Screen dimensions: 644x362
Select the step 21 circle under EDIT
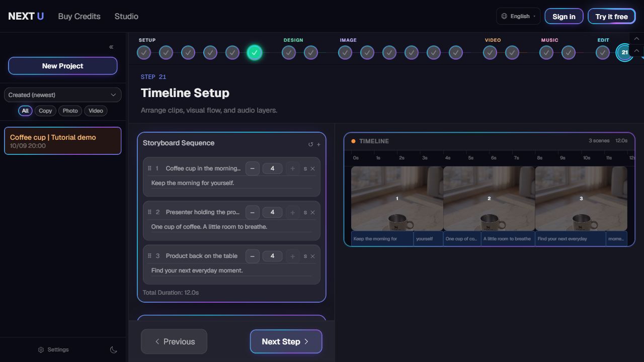(x=624, y=52)
